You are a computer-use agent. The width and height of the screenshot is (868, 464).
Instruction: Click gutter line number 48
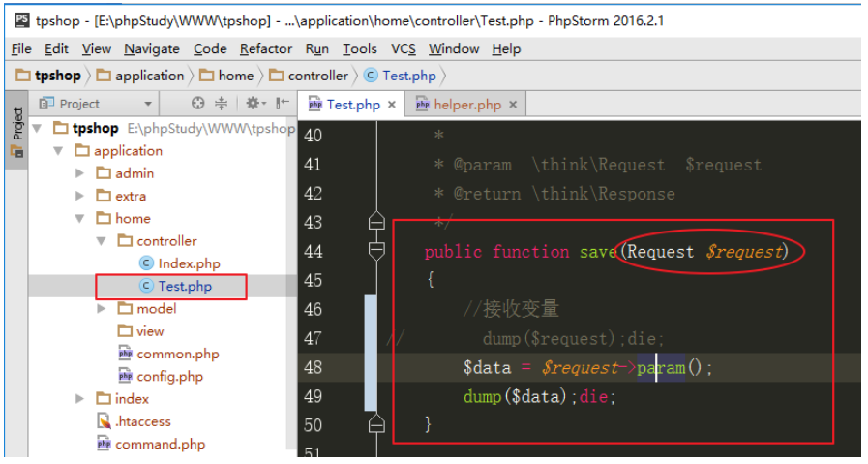(313, 367)
